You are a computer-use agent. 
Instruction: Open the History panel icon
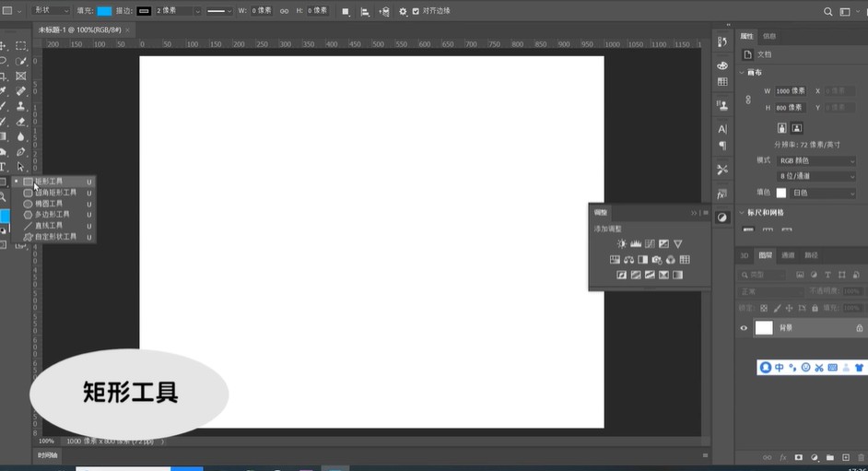tap(722, 41)
